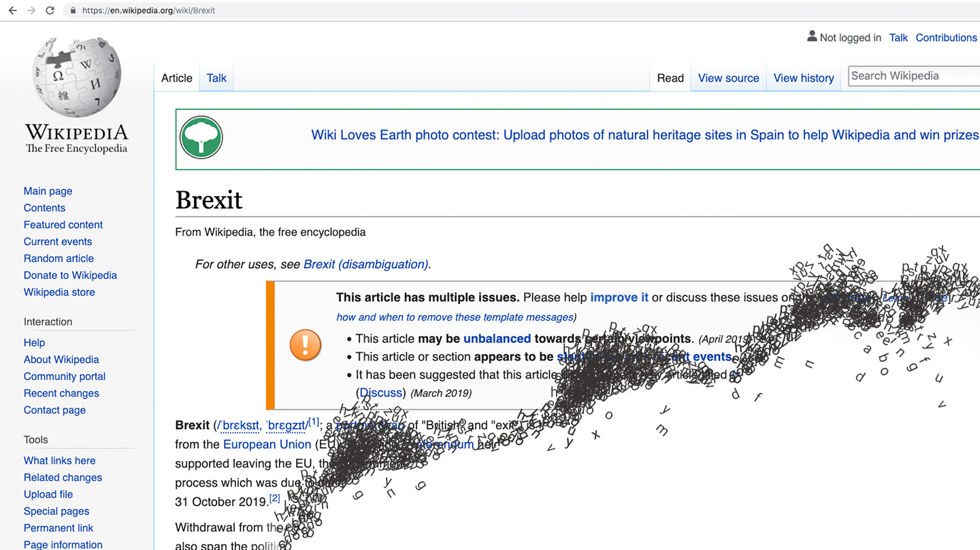This screenshot has height=550, width=980.
Task: Click the padlock icon in address bar
Action: [x=73, y=10]
